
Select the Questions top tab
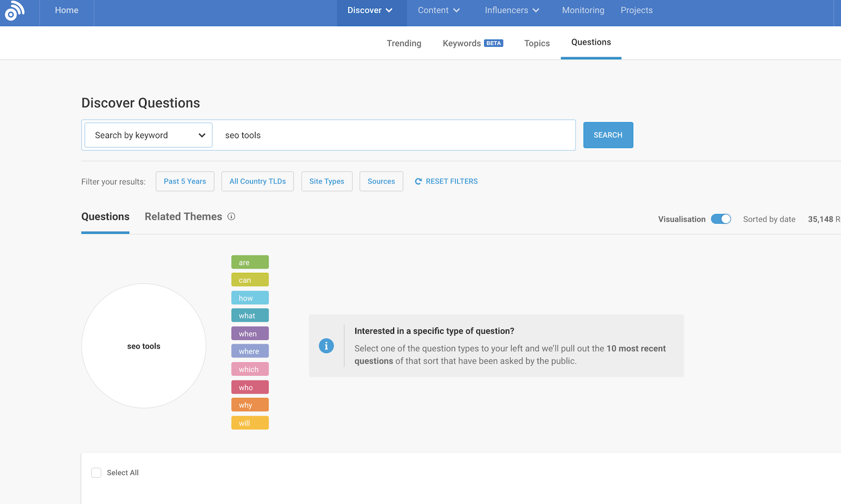tap(591, 43)
